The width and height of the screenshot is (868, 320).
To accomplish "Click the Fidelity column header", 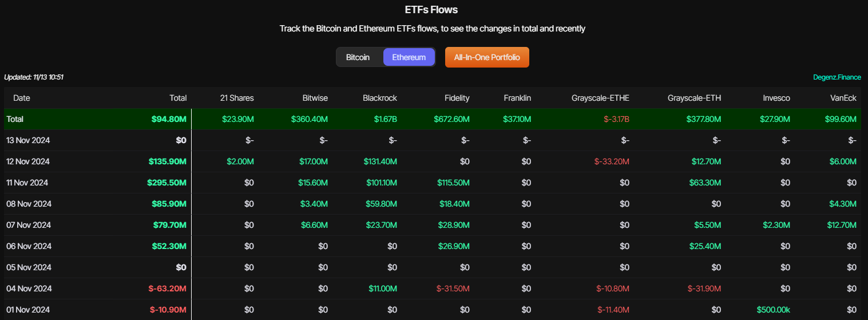I will [x=456, y=98].
